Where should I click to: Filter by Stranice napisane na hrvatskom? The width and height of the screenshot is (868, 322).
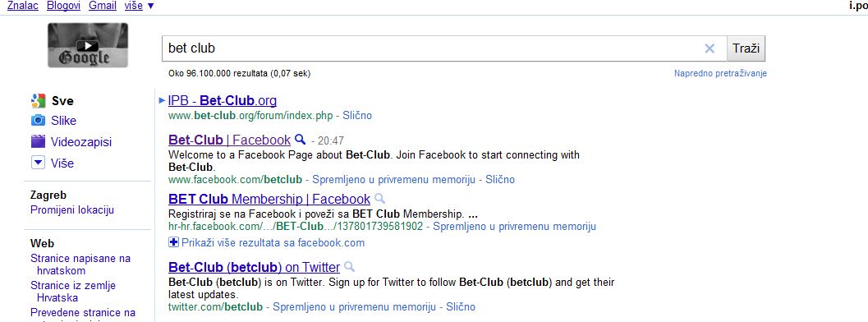(80, 264)
